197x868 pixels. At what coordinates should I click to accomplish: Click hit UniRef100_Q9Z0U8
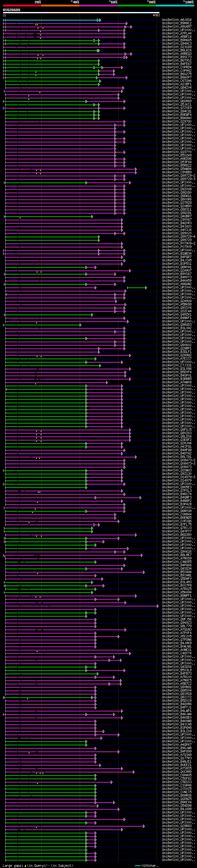177,189
